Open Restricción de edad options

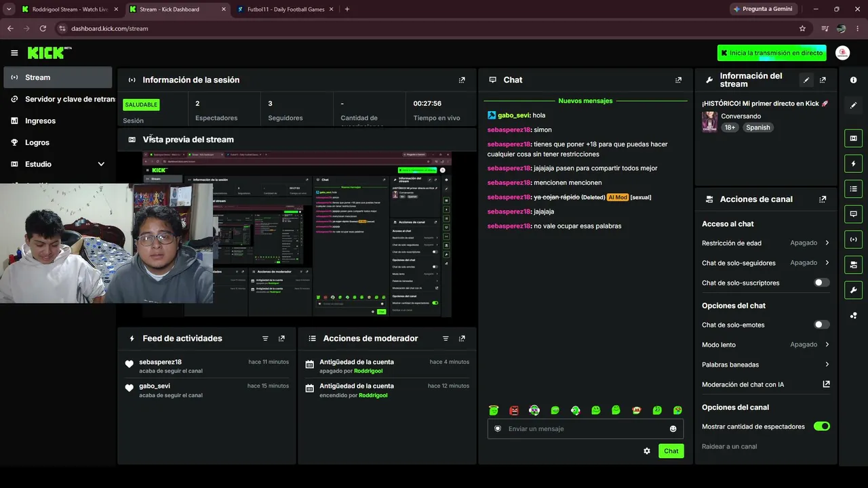coord(766,243)
